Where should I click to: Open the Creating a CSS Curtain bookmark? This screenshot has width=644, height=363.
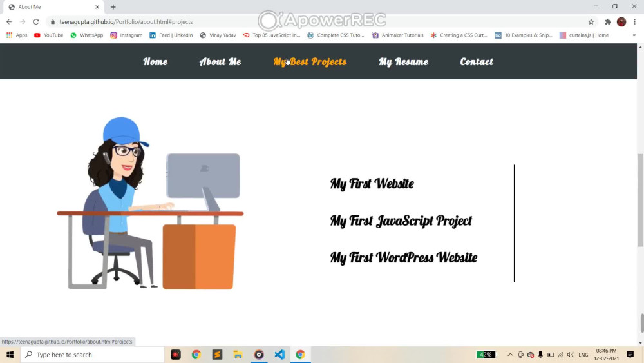point(459,35)
